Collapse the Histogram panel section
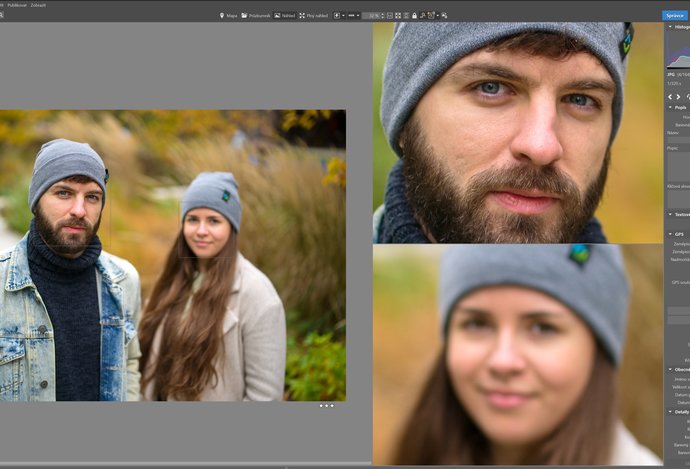This screenshot has width=690, height=469. click(x=670, y=27)
